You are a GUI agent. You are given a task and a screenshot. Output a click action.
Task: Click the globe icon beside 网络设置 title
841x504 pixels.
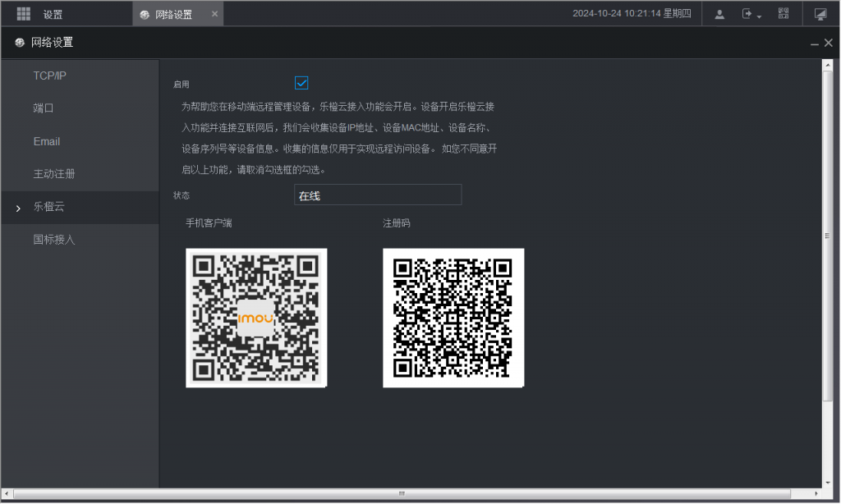[x=20, y=43]
